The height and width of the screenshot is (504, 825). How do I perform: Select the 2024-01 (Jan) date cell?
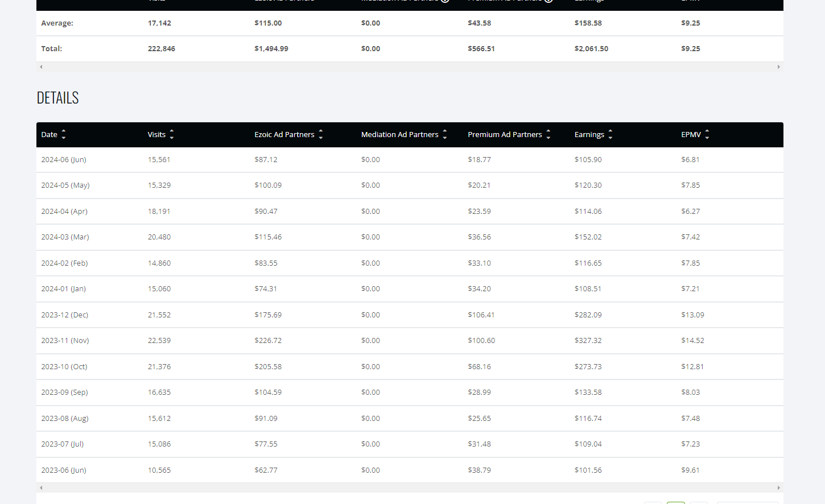point(64,289)
